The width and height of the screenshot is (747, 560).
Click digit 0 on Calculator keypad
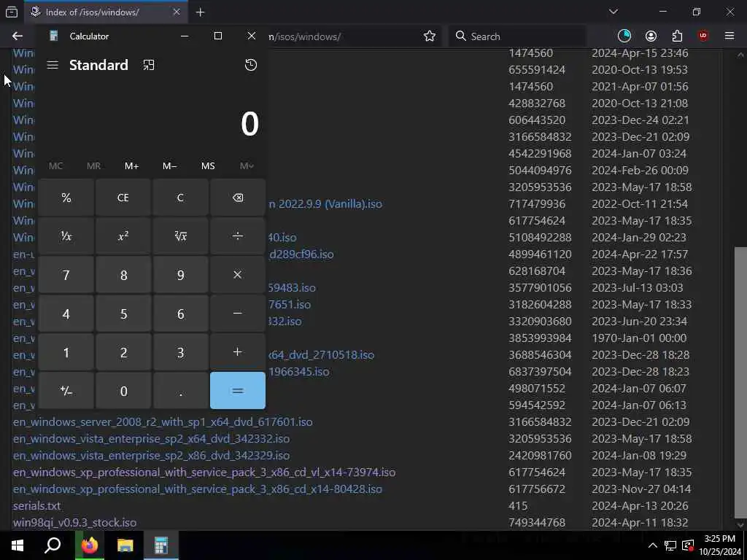click(x=123, y=391)
